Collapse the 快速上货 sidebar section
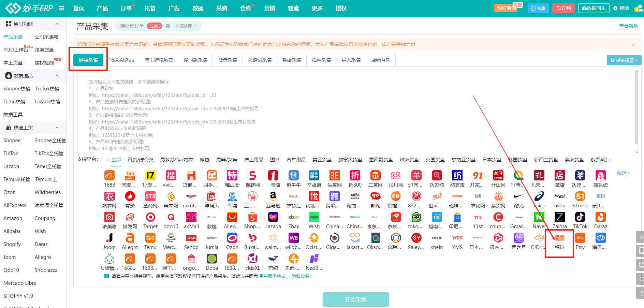Viewport: 644px width, 308px height. tap(57, 128)
